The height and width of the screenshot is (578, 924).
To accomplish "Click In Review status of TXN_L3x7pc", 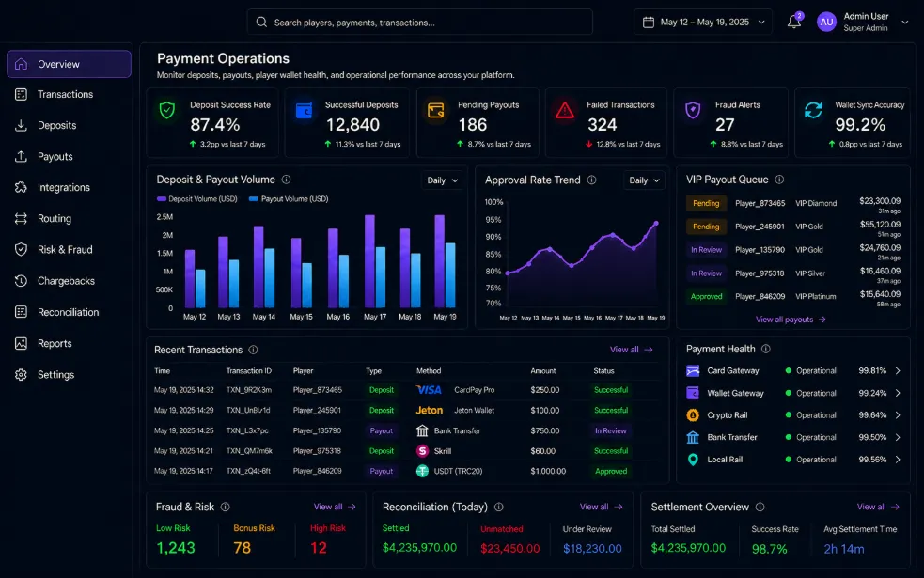I will coord(610,430).
